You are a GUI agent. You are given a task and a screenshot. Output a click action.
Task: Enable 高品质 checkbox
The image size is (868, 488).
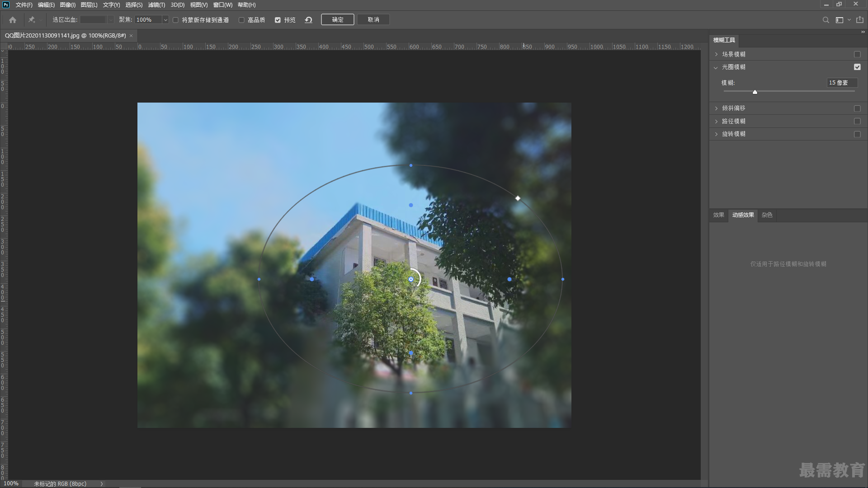[241, 20]
